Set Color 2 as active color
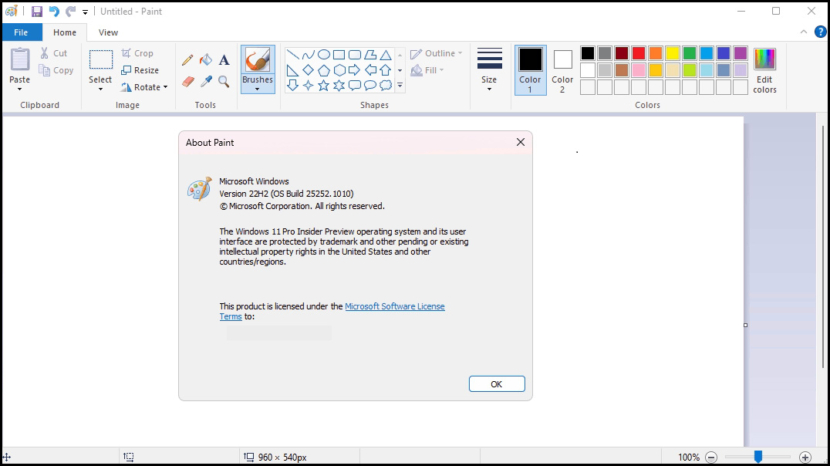Screen dimensions: 830x466 coord(562,70)
